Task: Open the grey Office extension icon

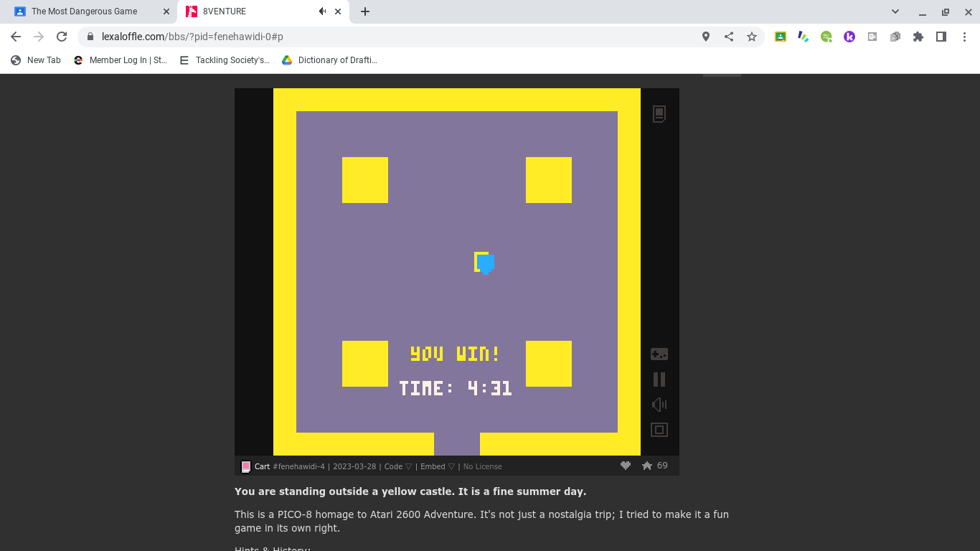Action: click(872, 37)
